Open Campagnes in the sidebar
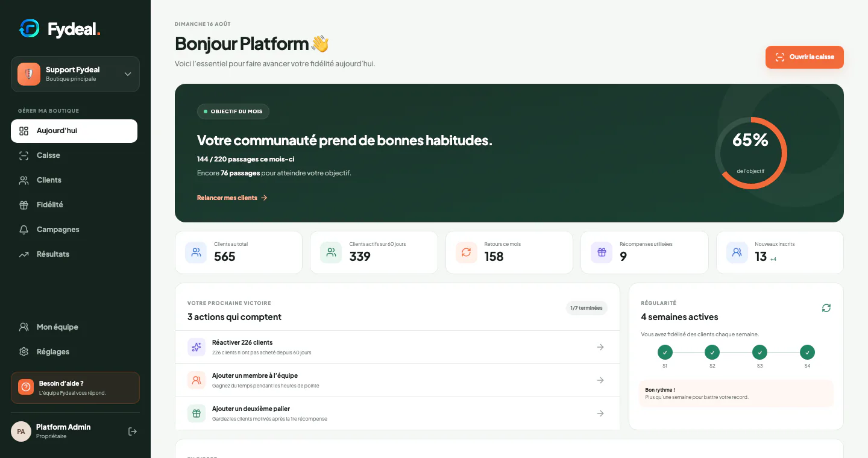 point(74,230)
